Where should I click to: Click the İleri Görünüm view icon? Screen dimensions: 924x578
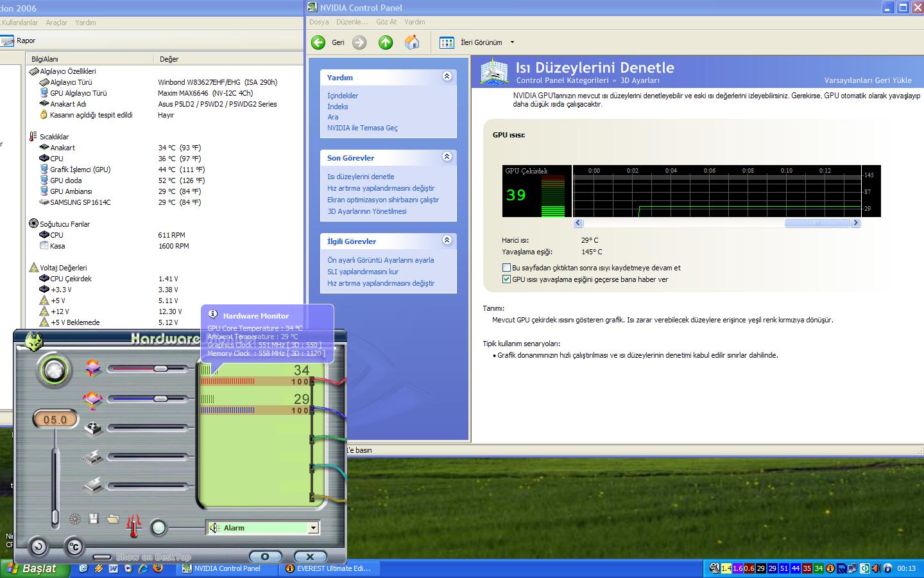point(447,42)
